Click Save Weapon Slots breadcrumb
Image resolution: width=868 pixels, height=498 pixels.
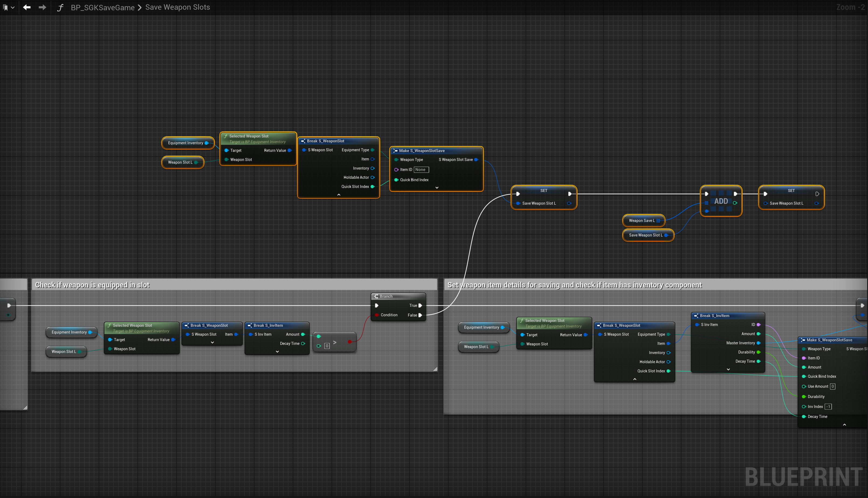click(x=177, y=7)
